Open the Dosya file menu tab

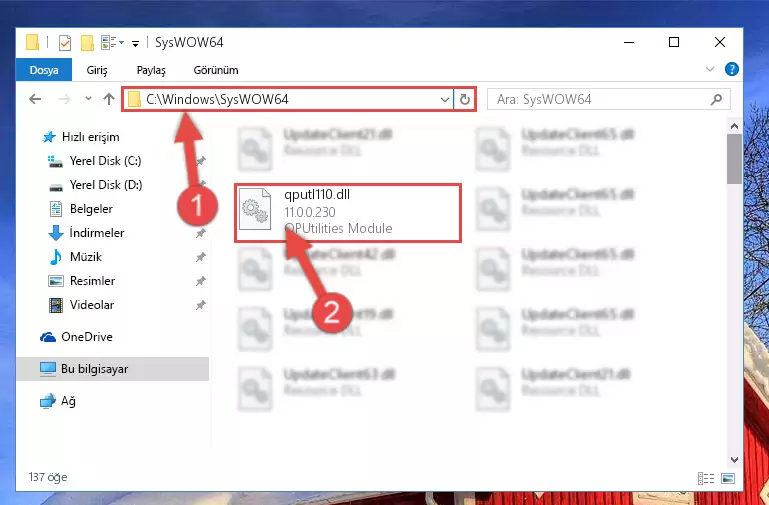[x=44, y=70]
